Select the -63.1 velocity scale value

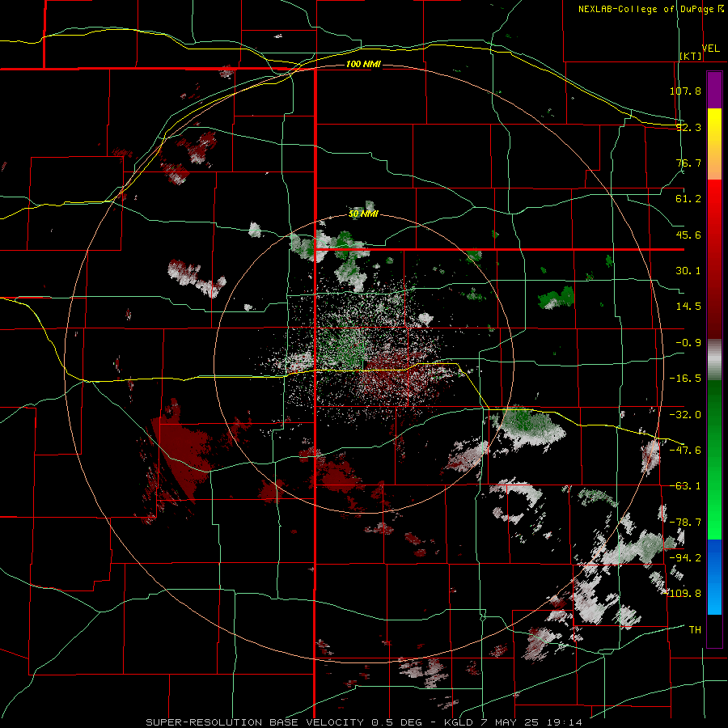point(685,486)
